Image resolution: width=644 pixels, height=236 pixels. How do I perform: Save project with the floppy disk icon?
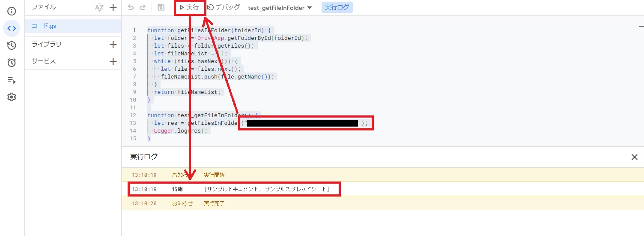click(x=161, y=7)
